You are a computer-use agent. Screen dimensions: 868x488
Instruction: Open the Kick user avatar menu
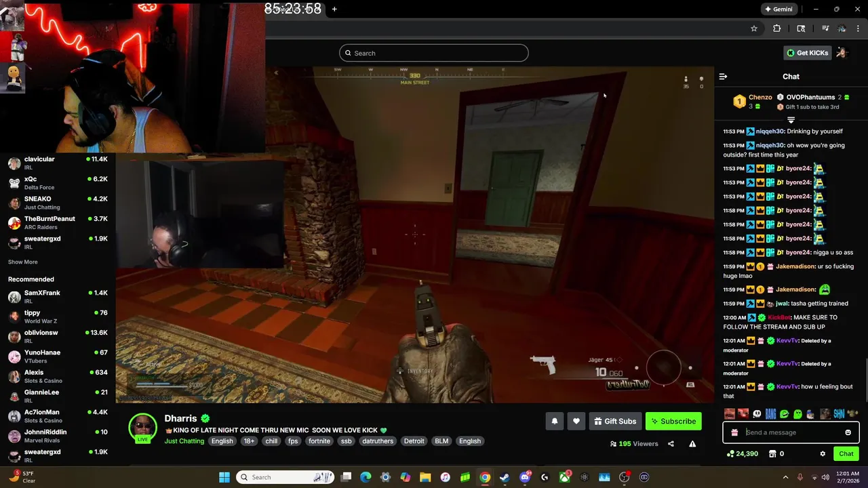point(842,53)
